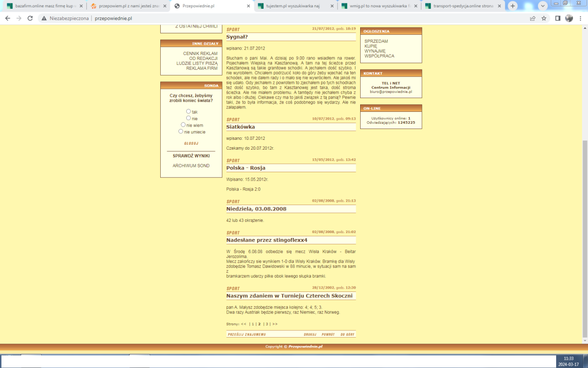Viewport: 588px width, 368px height.
Task: Open the browser side panel icon
Action: click(558, 18)
